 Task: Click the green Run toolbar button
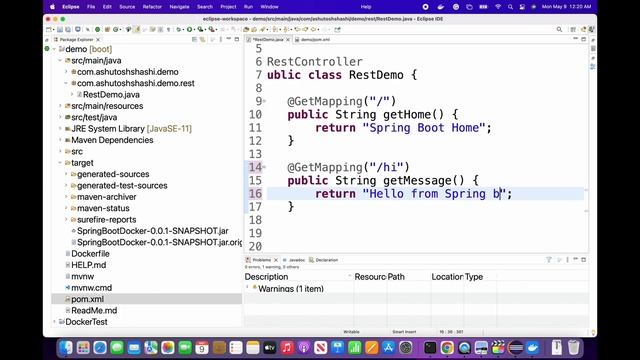pyautogui.click(x=189, y=29)
